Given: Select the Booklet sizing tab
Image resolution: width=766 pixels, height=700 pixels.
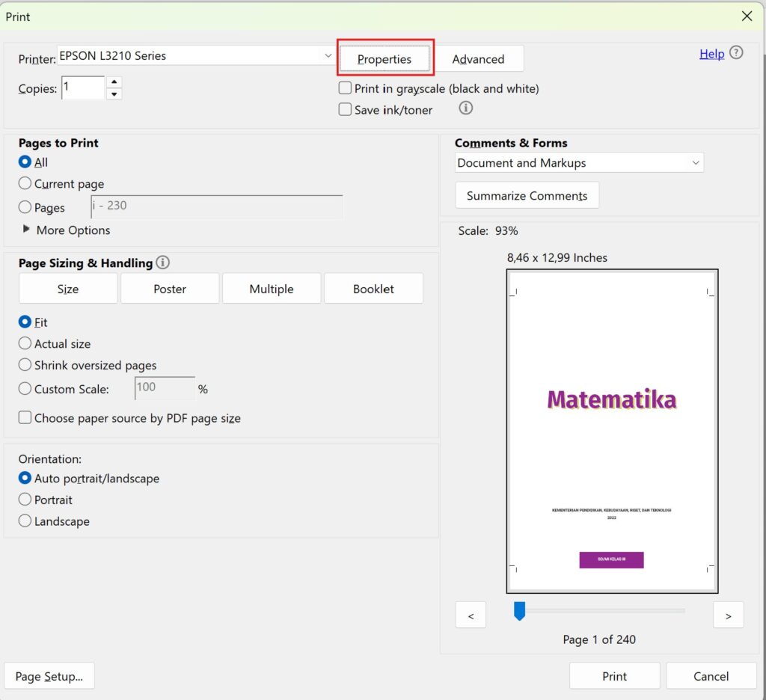Looking at the screenshot, I should pos(373,289).
